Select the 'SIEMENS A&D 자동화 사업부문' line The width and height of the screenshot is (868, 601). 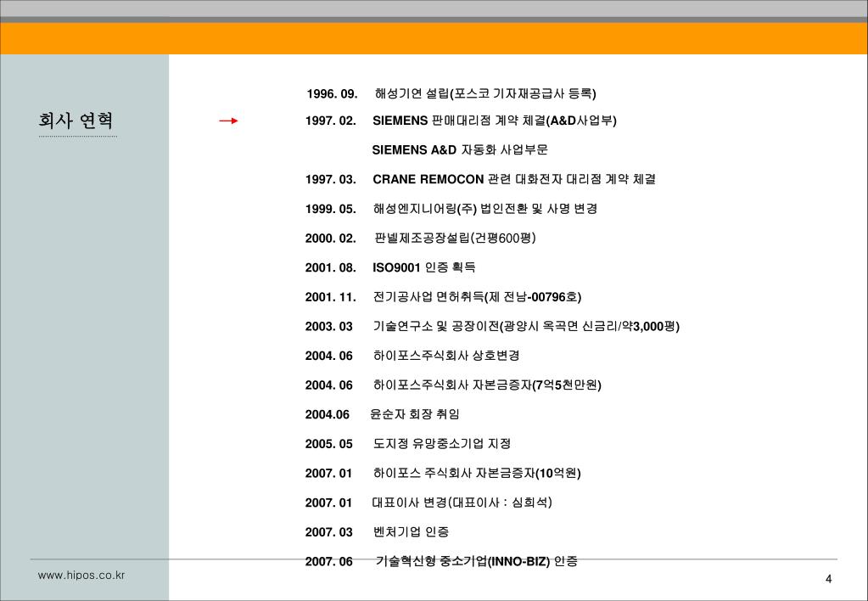coord(460,150)
